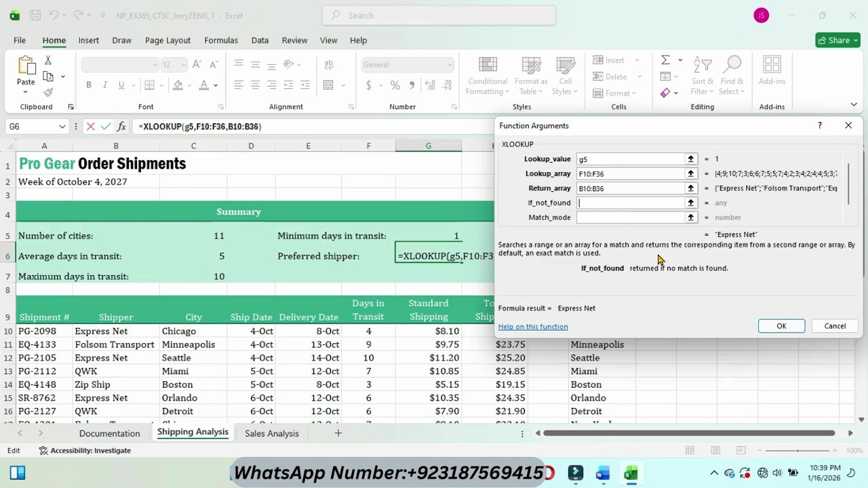Open the Fill Color dropdown arrow
This screenshot has height=488, width=868.
[190, 85]
